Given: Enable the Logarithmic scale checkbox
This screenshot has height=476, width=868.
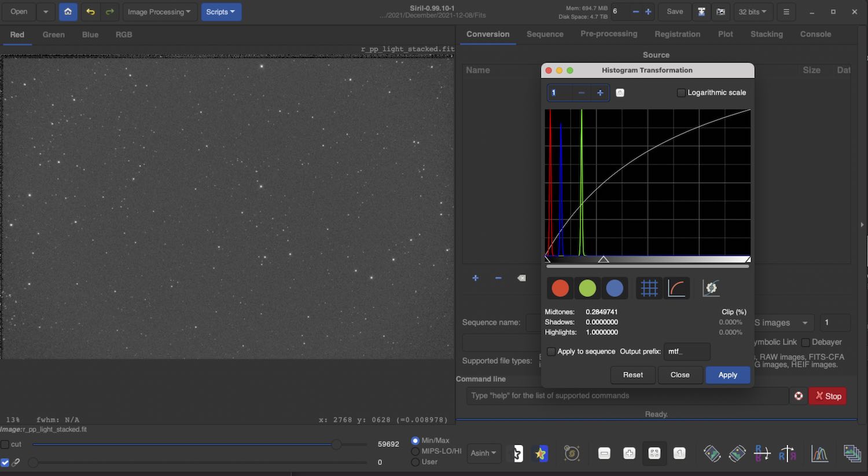Looking at the screenshot, I should click(x=681, y=93).
